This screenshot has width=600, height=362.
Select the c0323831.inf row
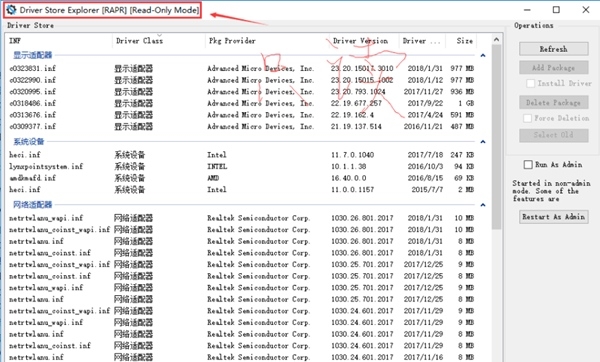(241, 68)
